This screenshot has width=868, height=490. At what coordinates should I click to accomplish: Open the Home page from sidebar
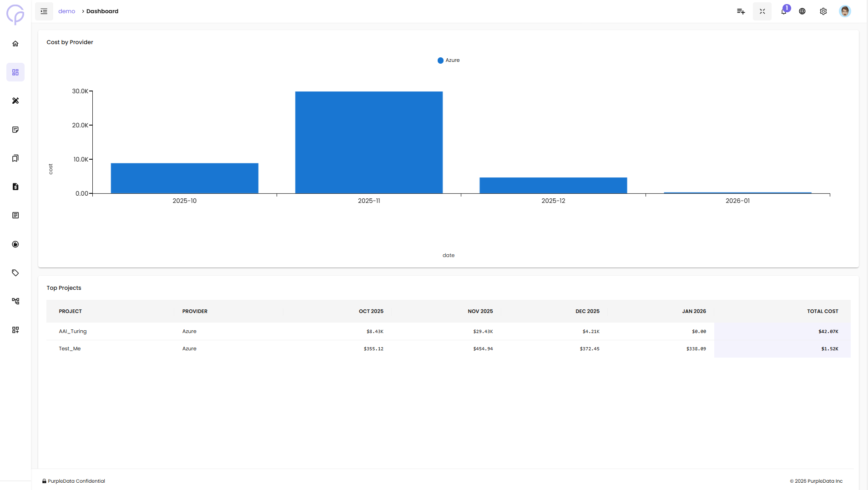pyautogui.click(x=15, y=44)
